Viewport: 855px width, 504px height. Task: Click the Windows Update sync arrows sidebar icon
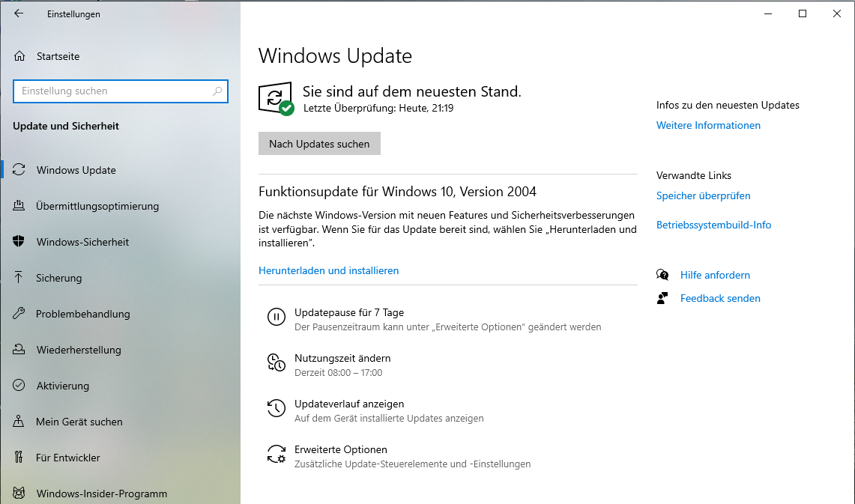point(19,169)
